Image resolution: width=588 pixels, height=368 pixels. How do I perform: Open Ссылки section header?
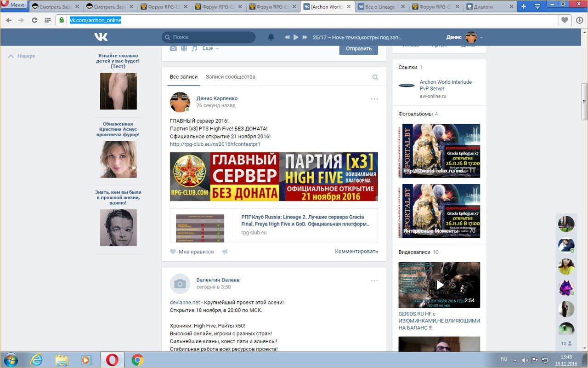coord(410,67)
